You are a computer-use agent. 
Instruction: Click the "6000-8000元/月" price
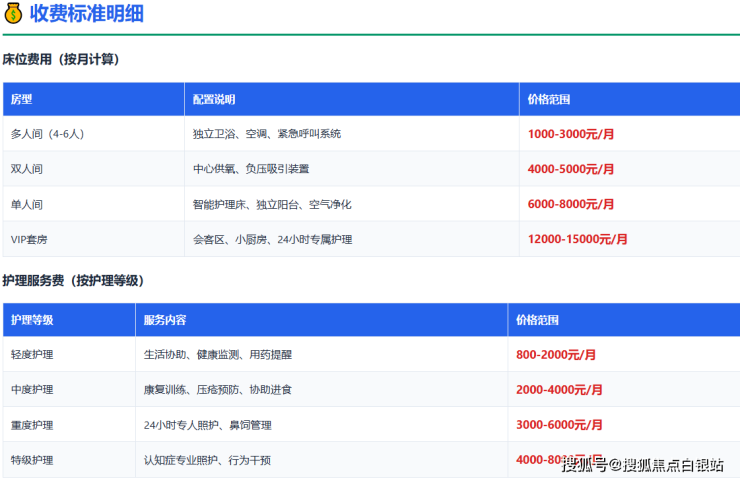tap(571, 204)
